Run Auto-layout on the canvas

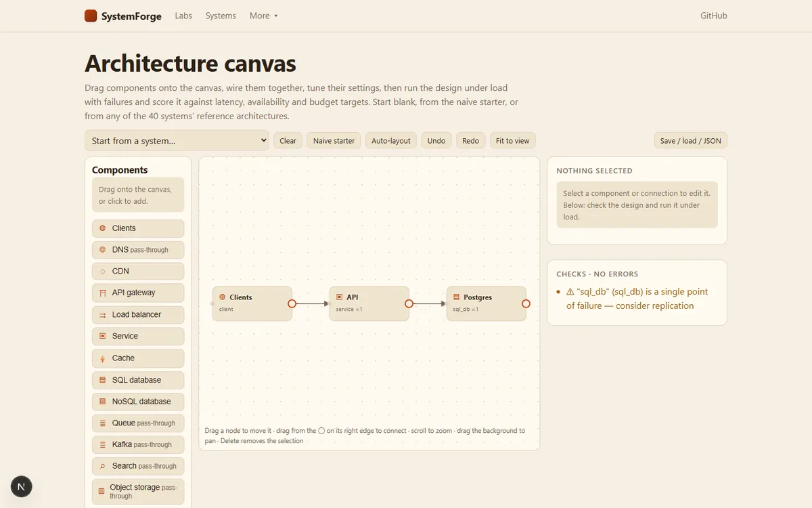[391, 140]
